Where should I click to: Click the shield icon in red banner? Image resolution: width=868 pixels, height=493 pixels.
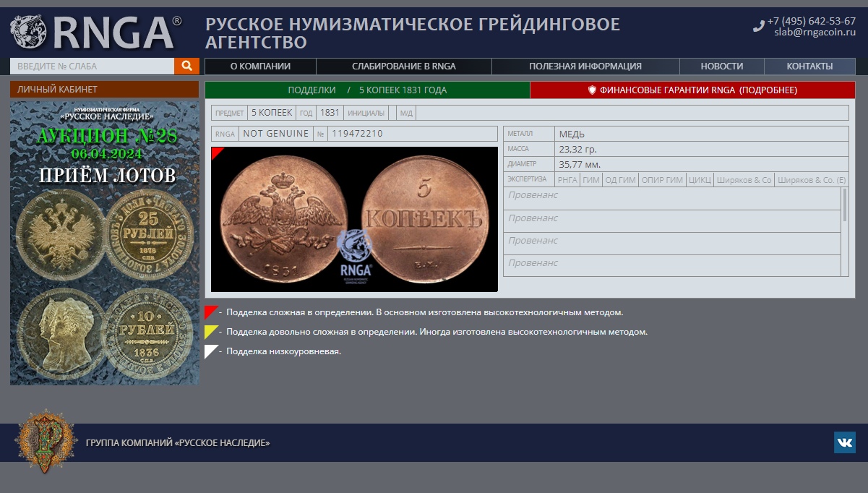coord(592,90)
